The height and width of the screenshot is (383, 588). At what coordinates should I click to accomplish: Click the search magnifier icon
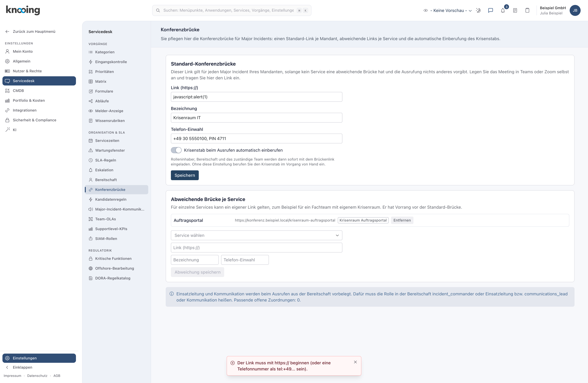[x=158, y=10]
